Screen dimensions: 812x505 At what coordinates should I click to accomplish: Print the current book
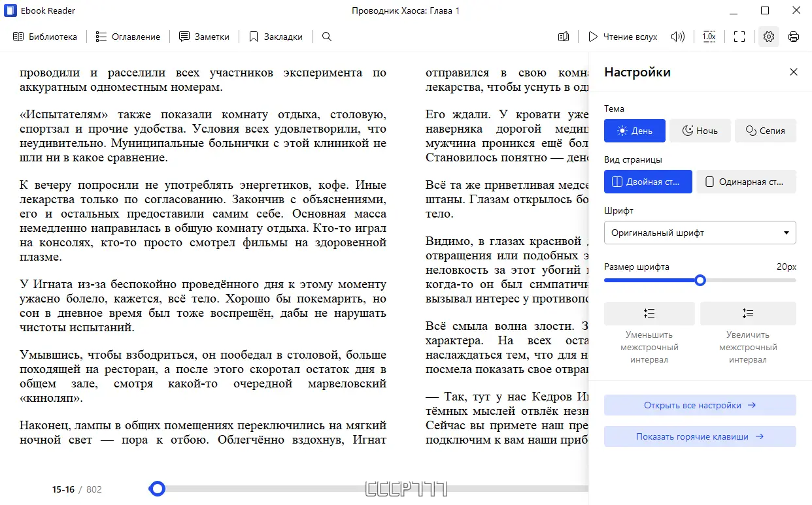pyautogui.click(x=794, y=37)
